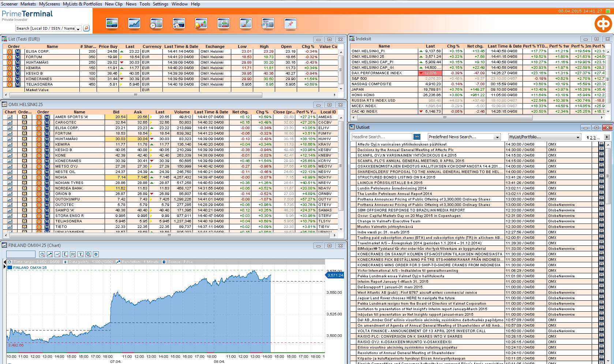Open the red-green heatmap list tool icon
Screen dimensions: 614x364
(x=223, y=23)
